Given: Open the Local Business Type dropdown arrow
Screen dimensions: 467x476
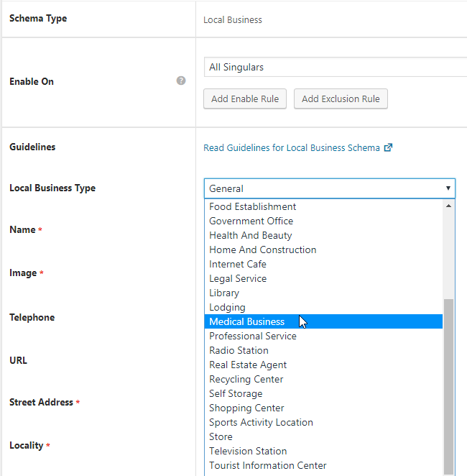Looking at the screenshot, I should tap(448, 188).
